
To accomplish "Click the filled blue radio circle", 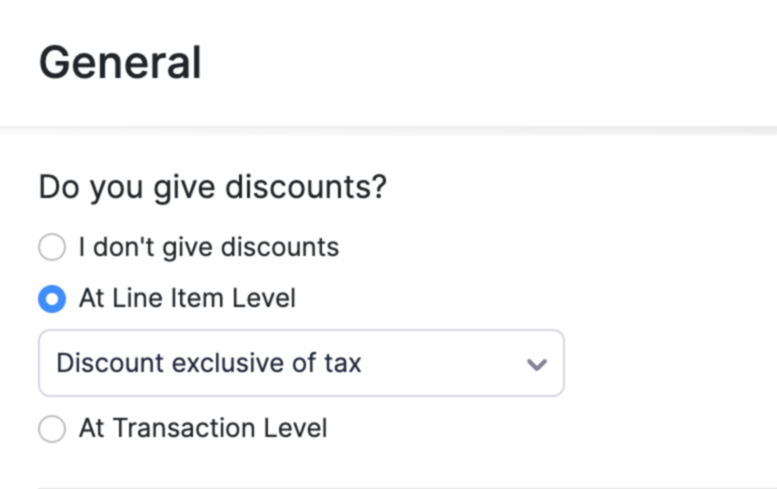I will [52, 298].
